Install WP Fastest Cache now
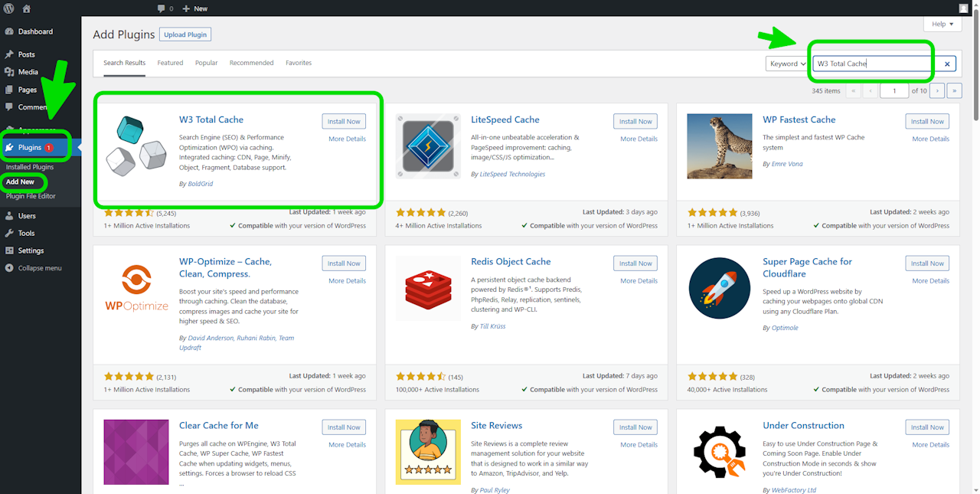The image size is (980, 494). pyautogui.click(x=927, y=121)
